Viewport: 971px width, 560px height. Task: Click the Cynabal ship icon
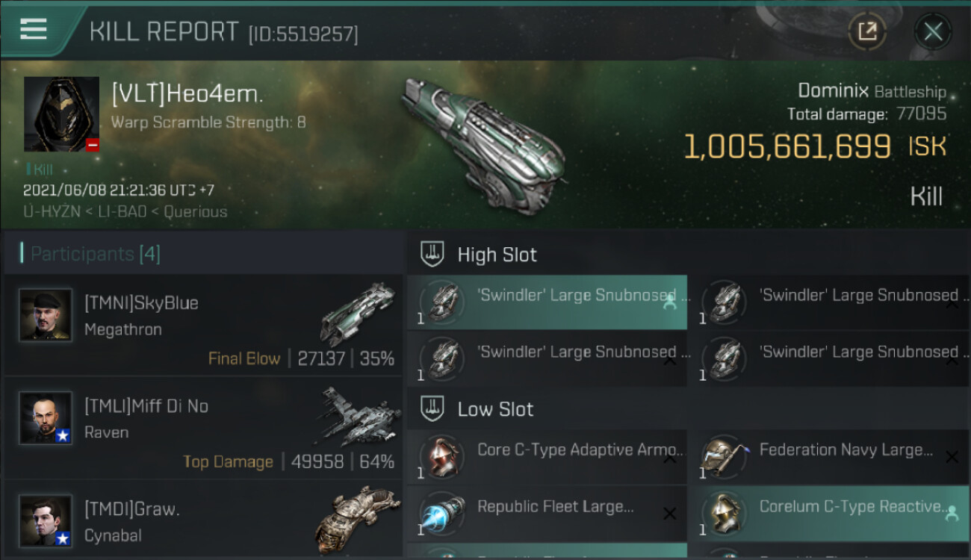[357, 519]
